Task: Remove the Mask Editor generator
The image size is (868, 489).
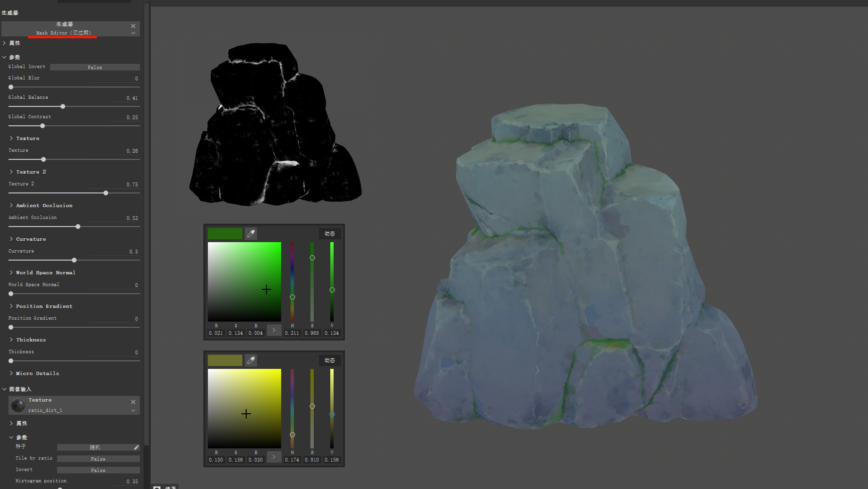Action: (133, 26)
